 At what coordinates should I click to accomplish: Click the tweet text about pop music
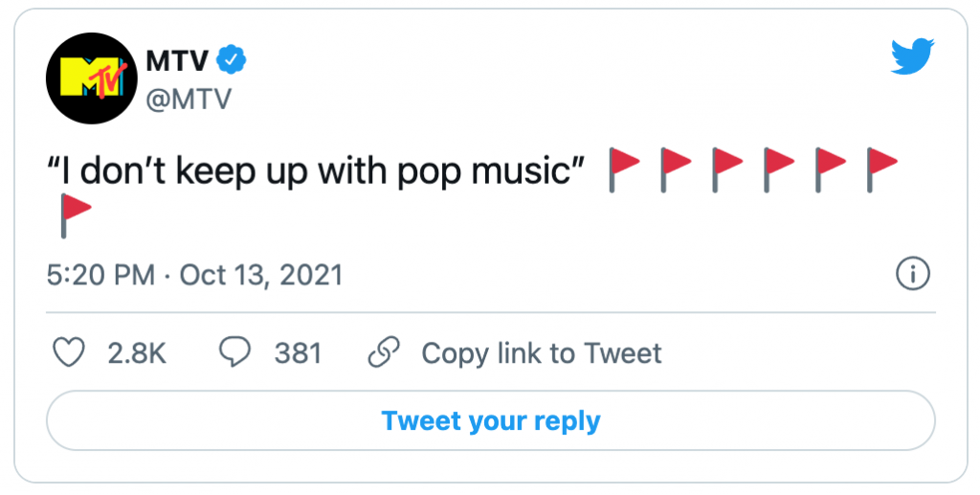[317, 170]
